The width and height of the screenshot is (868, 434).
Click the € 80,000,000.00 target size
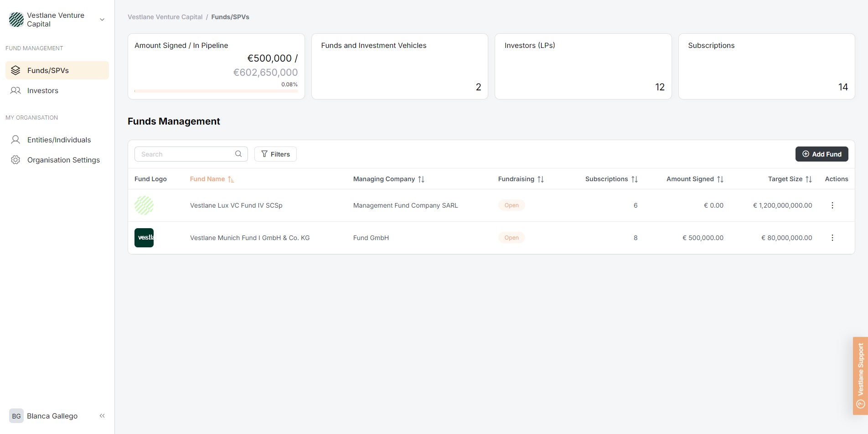pyautogui.click(x=787, y=238)
